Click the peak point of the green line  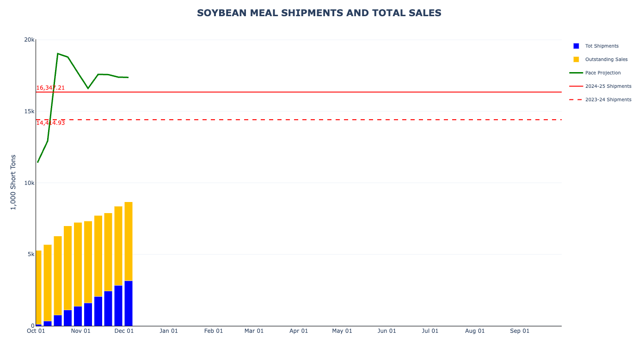coord(58,54)
